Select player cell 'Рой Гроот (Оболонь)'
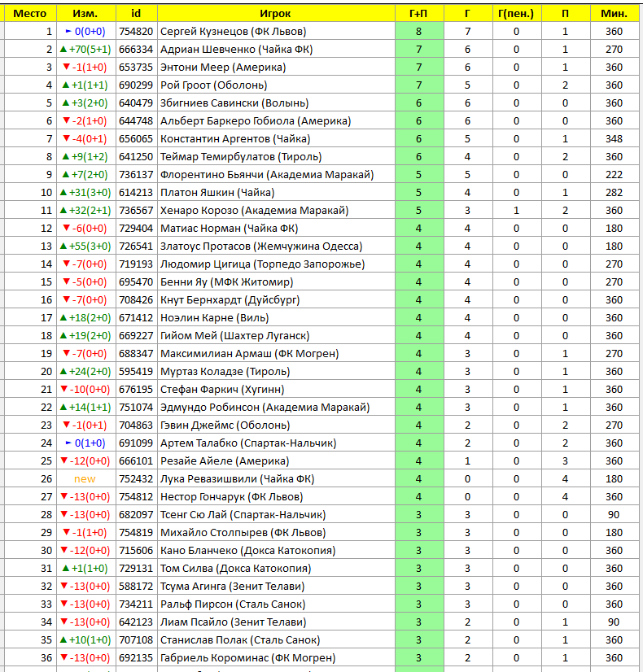Screen dimensions: 643x672 pyautogui.click(x=276, y=85)
